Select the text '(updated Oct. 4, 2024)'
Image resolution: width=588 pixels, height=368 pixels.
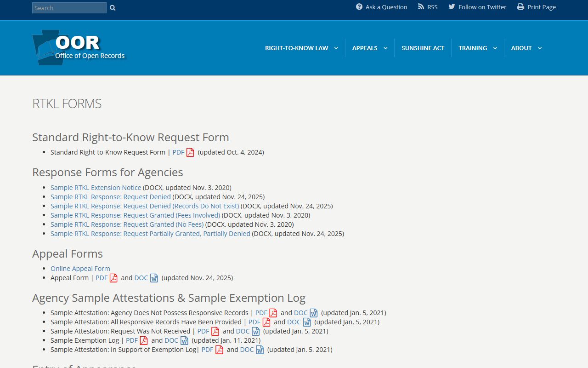pos(231,152)
